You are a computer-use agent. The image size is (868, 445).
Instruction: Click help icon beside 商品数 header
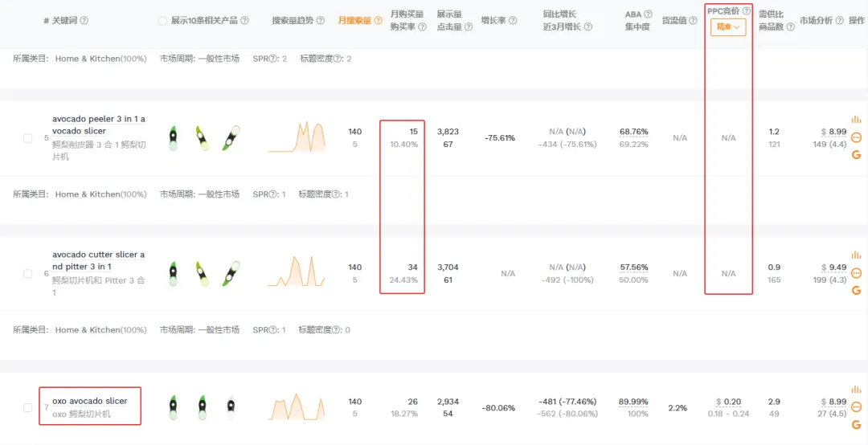click(x=791, y=27)
